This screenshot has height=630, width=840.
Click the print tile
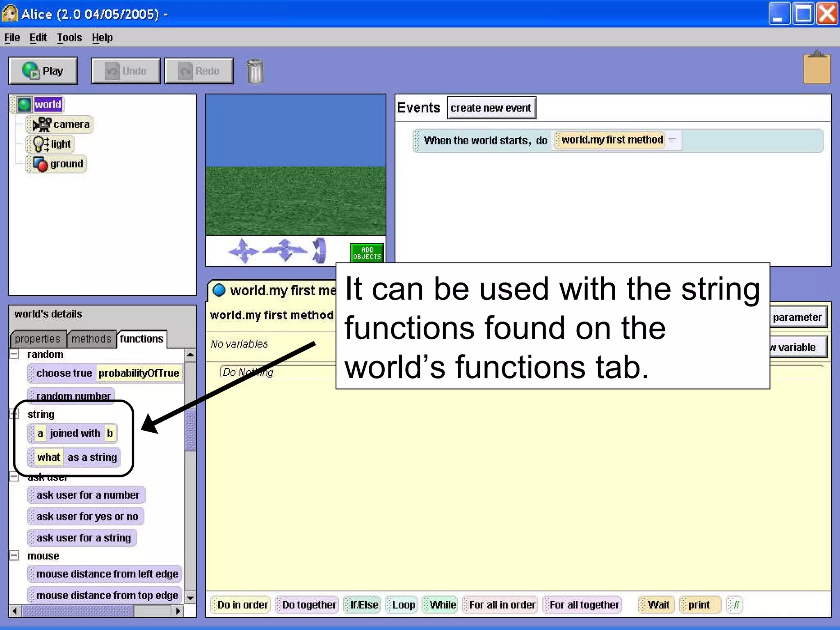[x=700, y=605]
